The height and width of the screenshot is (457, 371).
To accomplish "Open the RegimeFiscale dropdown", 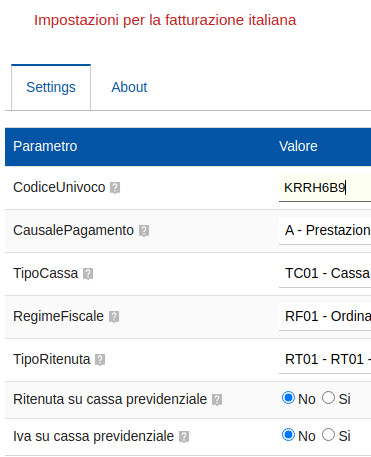I will coord(325,316).
